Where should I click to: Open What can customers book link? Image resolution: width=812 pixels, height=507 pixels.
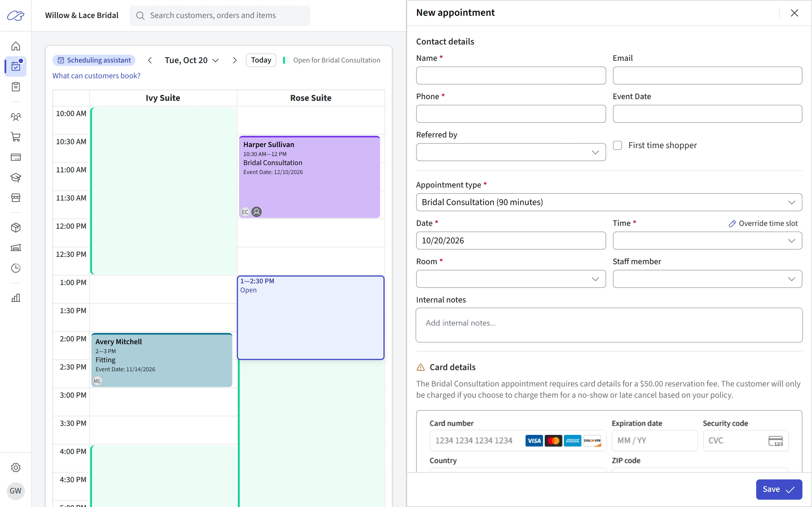[x=96, y=76]
